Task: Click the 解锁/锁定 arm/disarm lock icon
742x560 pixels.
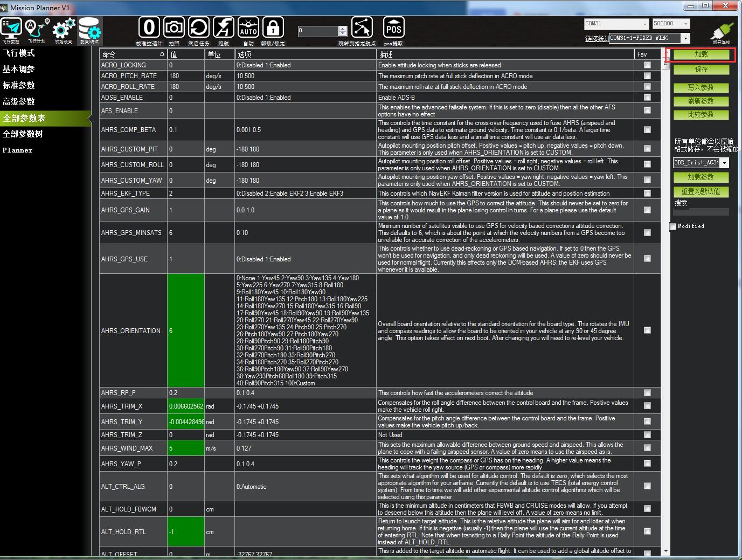Action: point(273,27)
